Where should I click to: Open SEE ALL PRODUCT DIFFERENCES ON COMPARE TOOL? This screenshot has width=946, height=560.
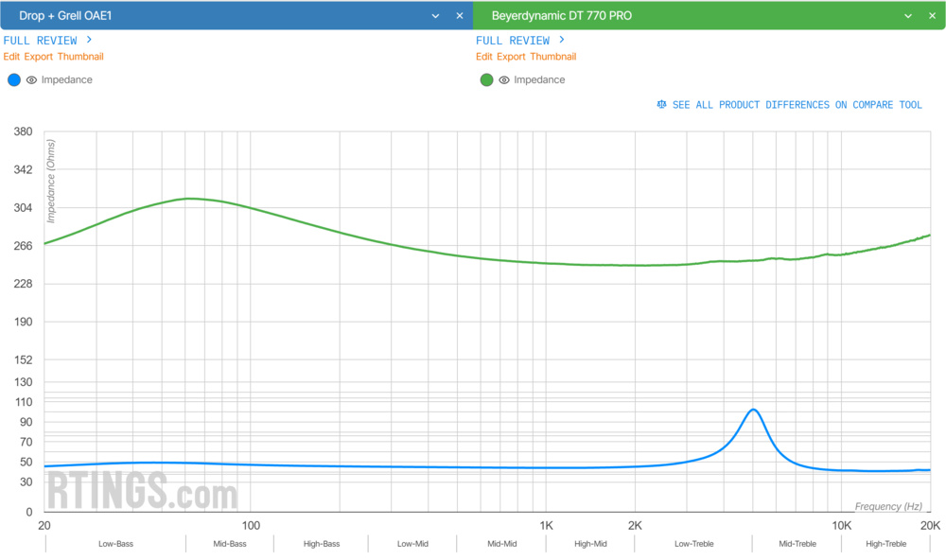click(x=796, y=104)
